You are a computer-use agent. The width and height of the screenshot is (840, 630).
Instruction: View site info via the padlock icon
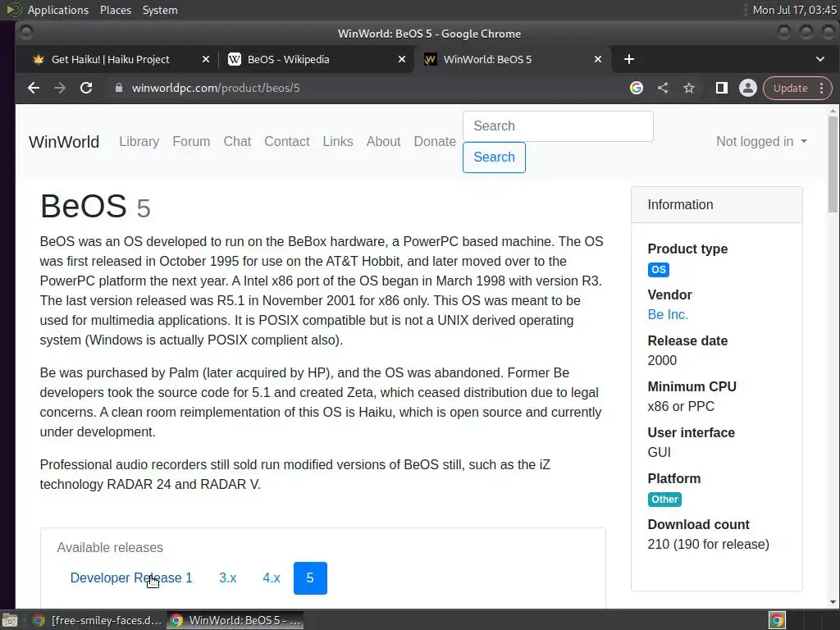tap(119, 88)
